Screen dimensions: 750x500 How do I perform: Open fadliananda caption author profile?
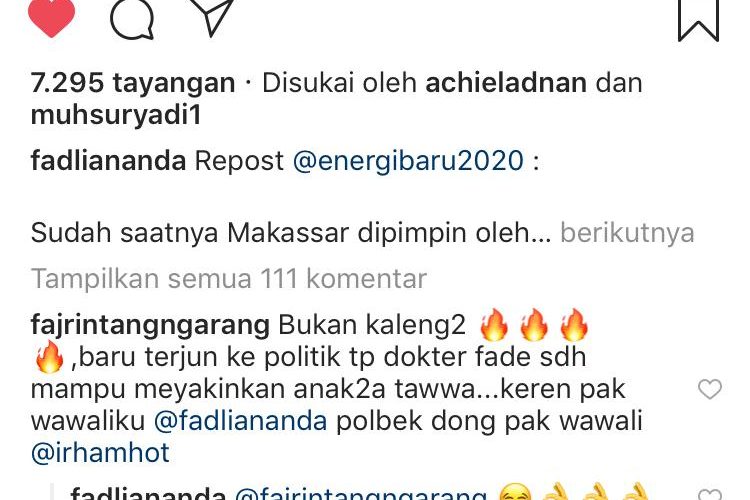pyautogui.click(x=108, y=160)
